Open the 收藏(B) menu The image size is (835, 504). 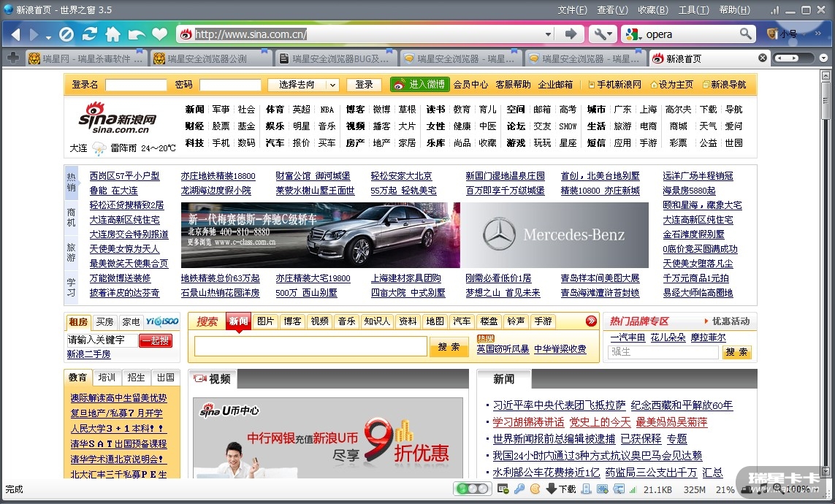[x=653, y=10]
